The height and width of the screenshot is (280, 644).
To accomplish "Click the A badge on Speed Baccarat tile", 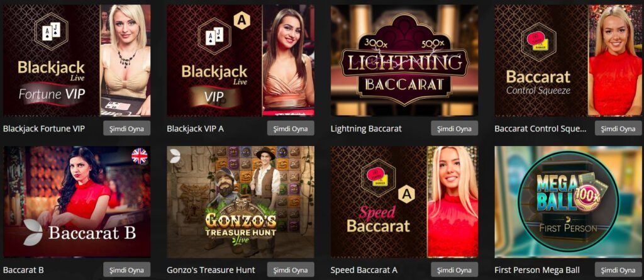I will (406, 195).
